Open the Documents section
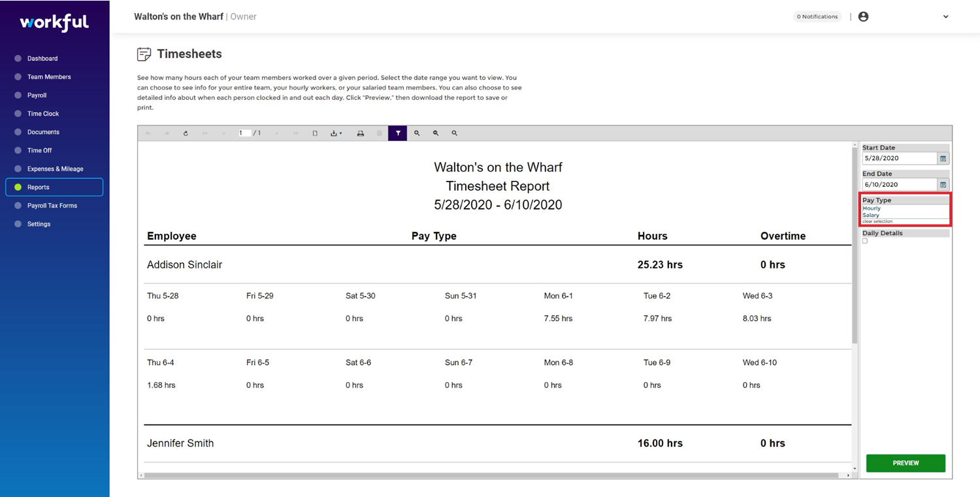 (43, 132)
